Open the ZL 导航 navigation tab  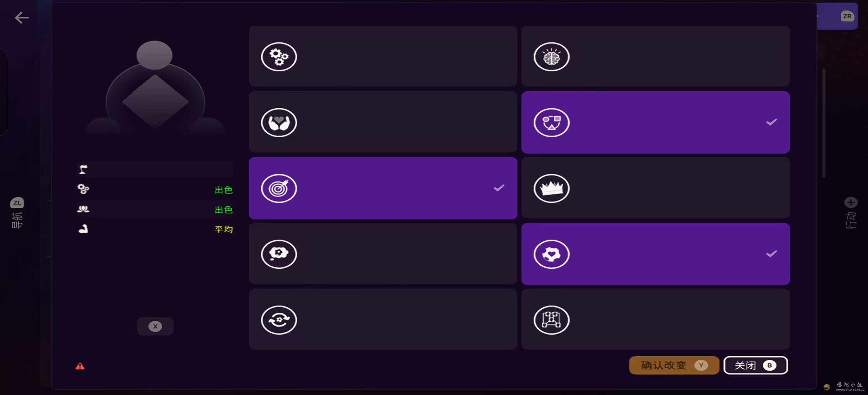click(17, 213)
